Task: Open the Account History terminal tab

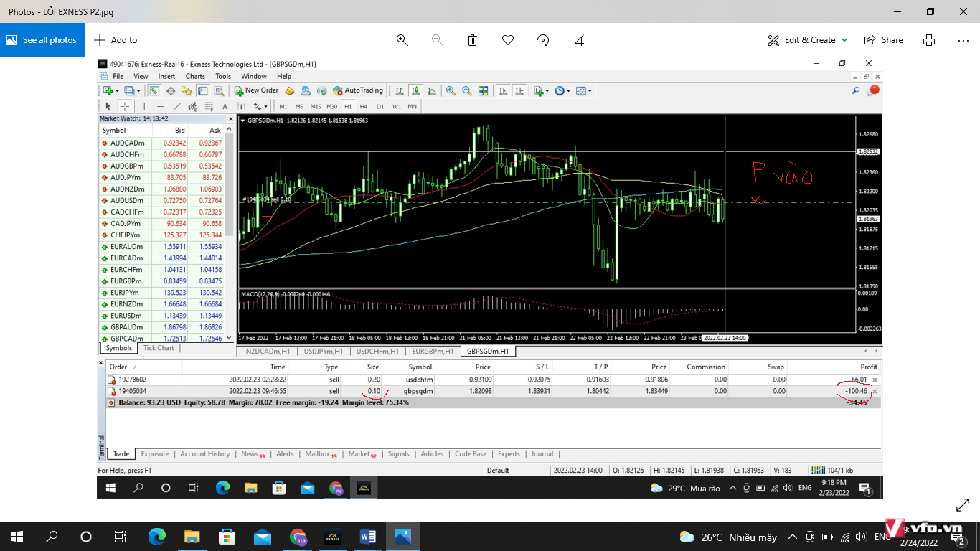Action: (205, 454)
